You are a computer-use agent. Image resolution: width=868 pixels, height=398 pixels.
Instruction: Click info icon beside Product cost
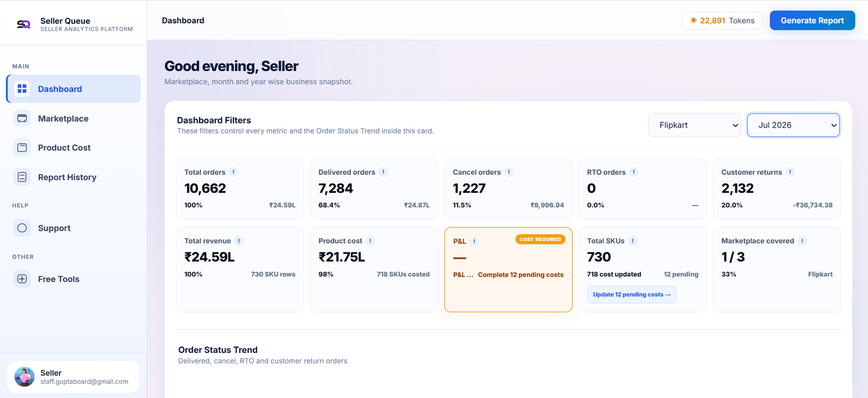click(371, 241)
